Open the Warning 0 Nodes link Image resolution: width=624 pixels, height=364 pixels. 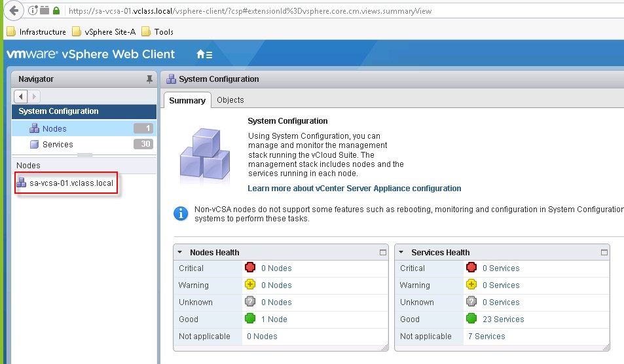276,285
